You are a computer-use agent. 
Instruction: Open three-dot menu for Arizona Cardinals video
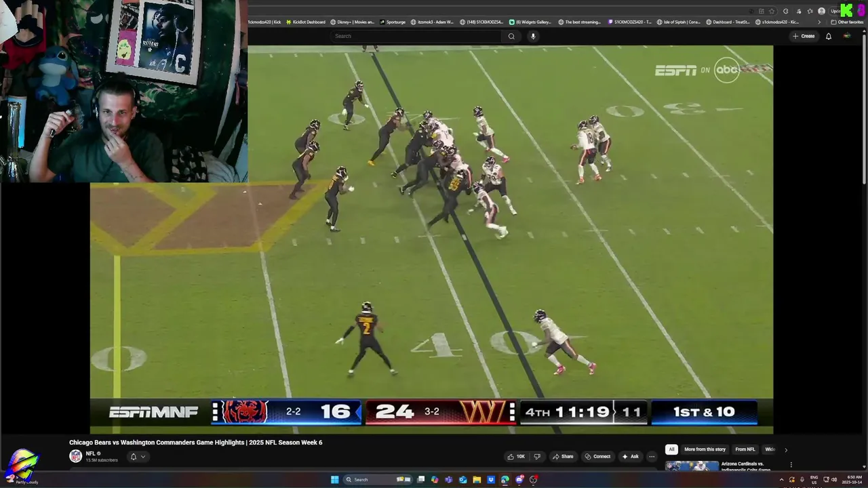pos(791,465)
